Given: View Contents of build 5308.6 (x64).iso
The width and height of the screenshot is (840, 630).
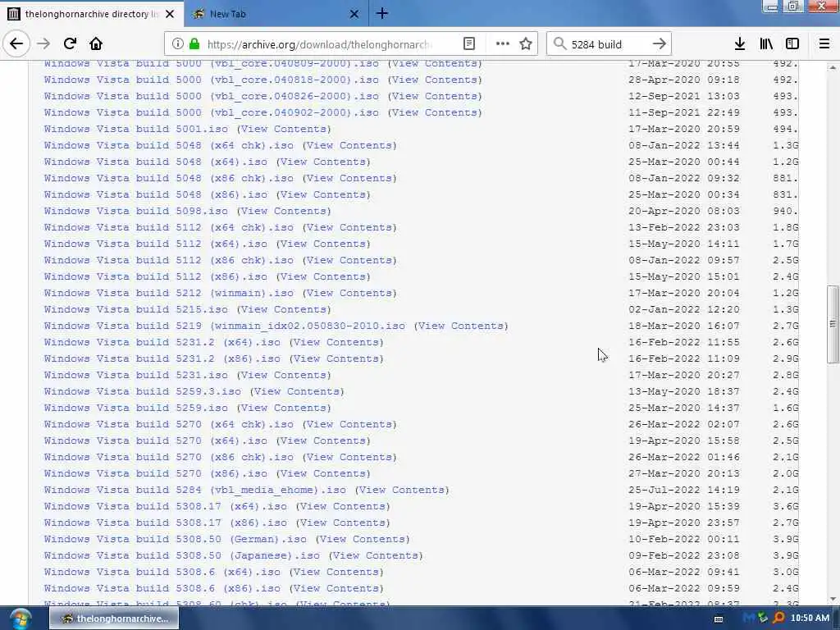Looking at the screenshot, I should point(336,572).
